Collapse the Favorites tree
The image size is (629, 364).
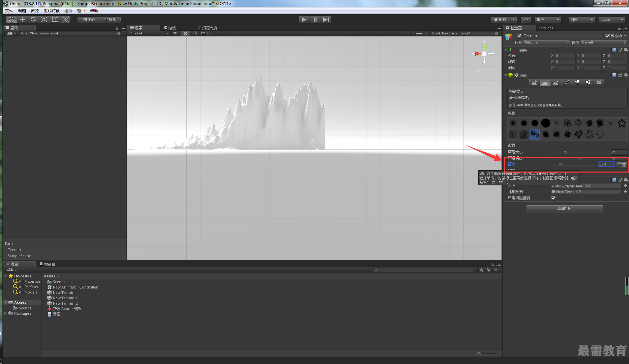pos(5,276)
